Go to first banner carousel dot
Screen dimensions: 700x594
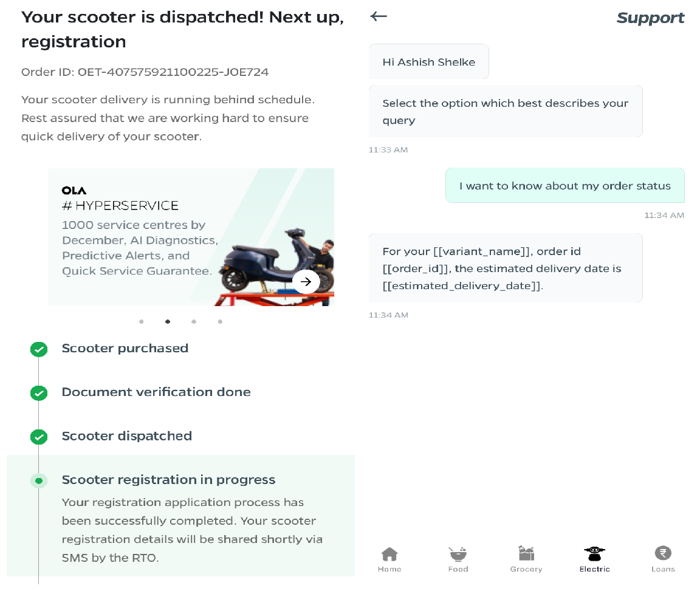(142, 322)
